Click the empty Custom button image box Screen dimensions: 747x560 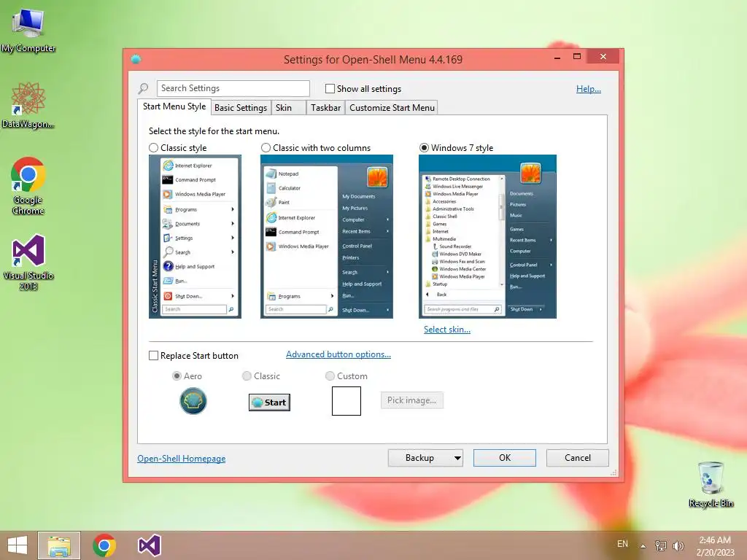[x=347, y=401]
